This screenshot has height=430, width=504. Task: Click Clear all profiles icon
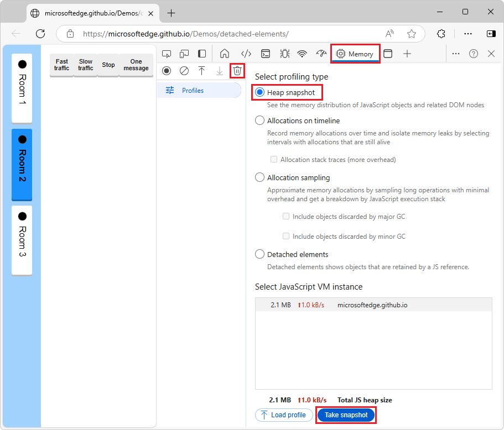(184, 71)
